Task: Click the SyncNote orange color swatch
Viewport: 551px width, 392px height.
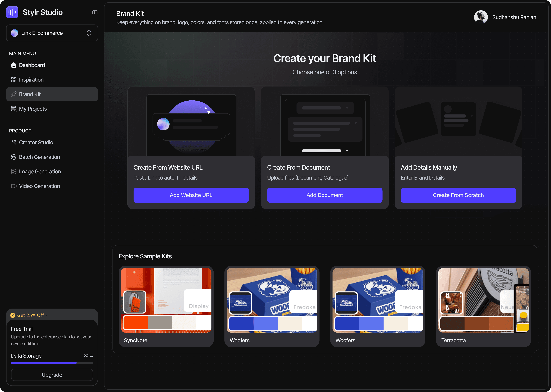Action: click(136, 323)
